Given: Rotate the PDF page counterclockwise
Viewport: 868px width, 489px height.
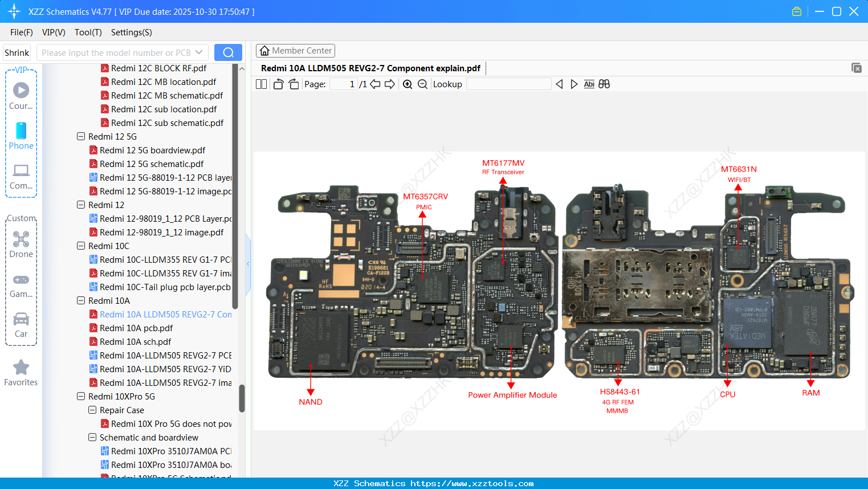Looking at the screenshot, I should pyautogui.click(x=278, y=83).
